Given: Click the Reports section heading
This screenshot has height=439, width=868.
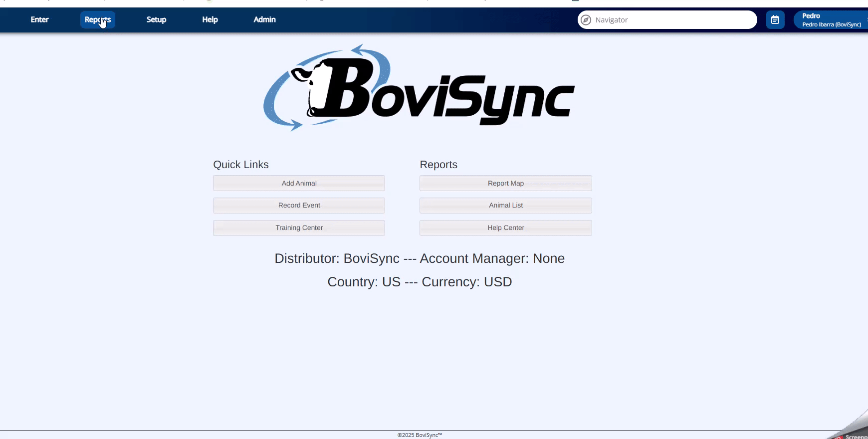Looking at the screenshot, I should click(x=438, y=165).
